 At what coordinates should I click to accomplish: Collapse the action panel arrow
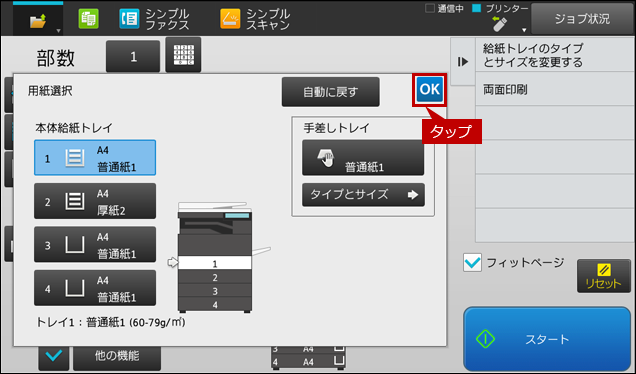click(x=463, y=62)
